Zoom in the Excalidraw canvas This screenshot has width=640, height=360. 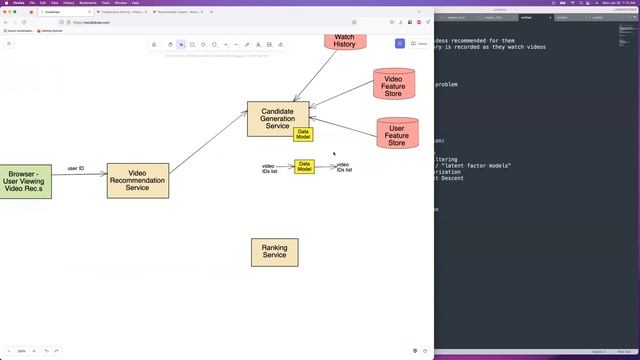click(34, 351)
